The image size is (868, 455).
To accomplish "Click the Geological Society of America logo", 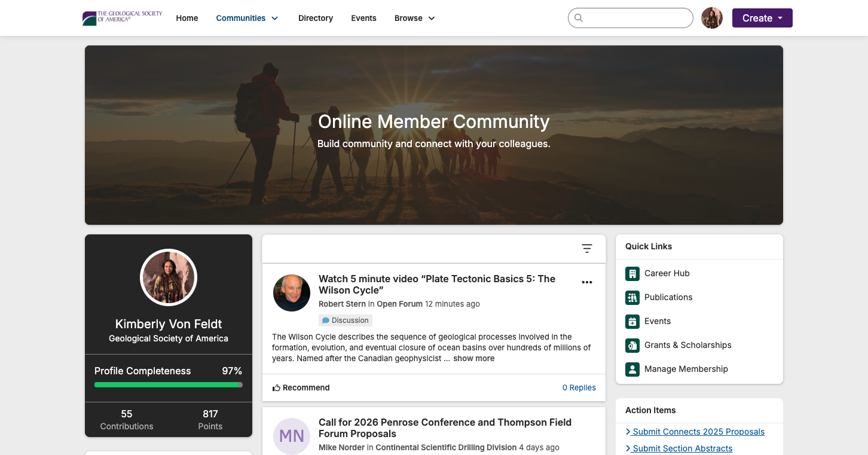I will pos(122,18).
